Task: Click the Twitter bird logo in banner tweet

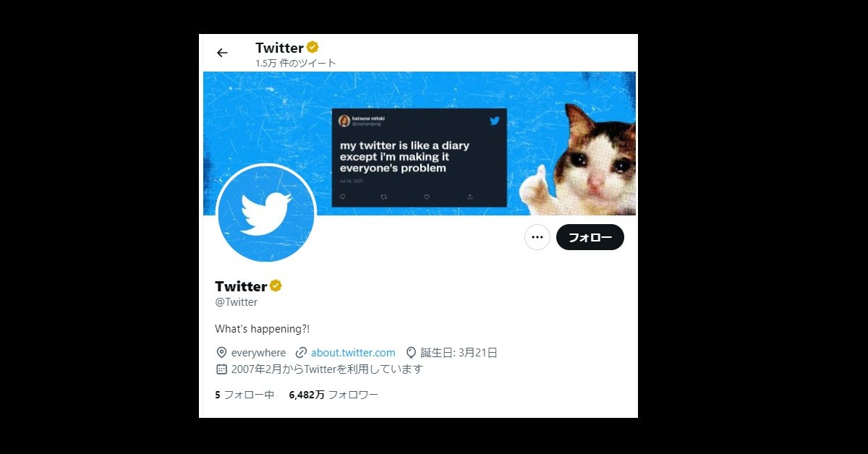Action: click(x=495, y=121)
